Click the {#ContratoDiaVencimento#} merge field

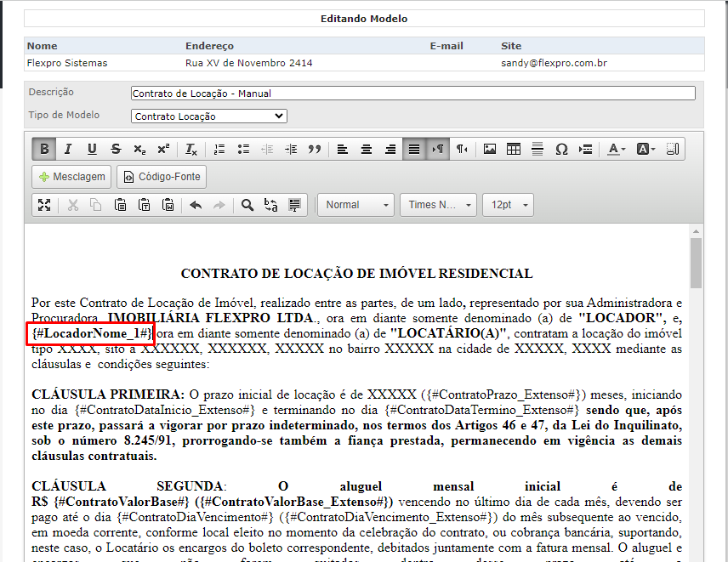(195, 517)
